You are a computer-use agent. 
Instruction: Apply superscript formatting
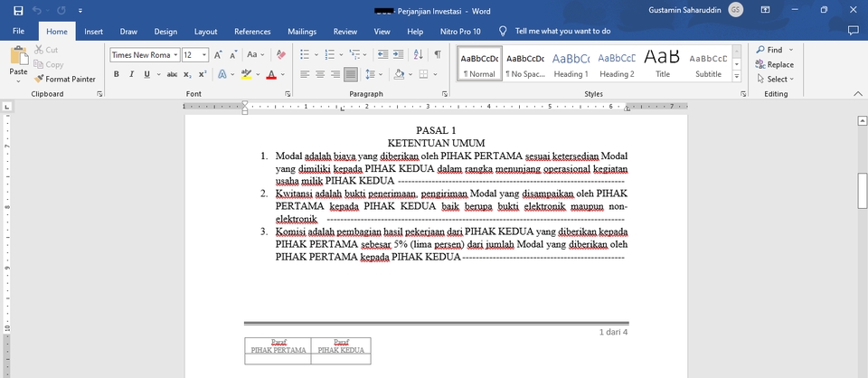203,74
